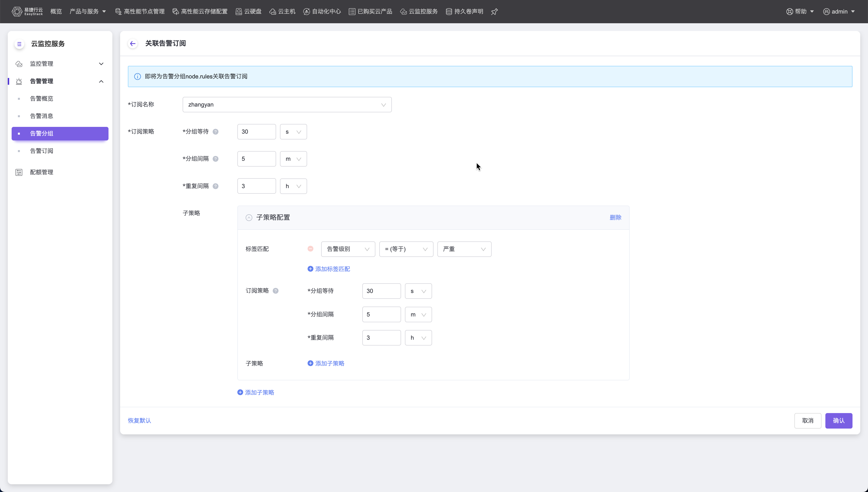The height and width of the screenshot is (492, 868).
Task: Click the pin icon in top navigation
Action: pyautogui.click(x=494, y=12)
